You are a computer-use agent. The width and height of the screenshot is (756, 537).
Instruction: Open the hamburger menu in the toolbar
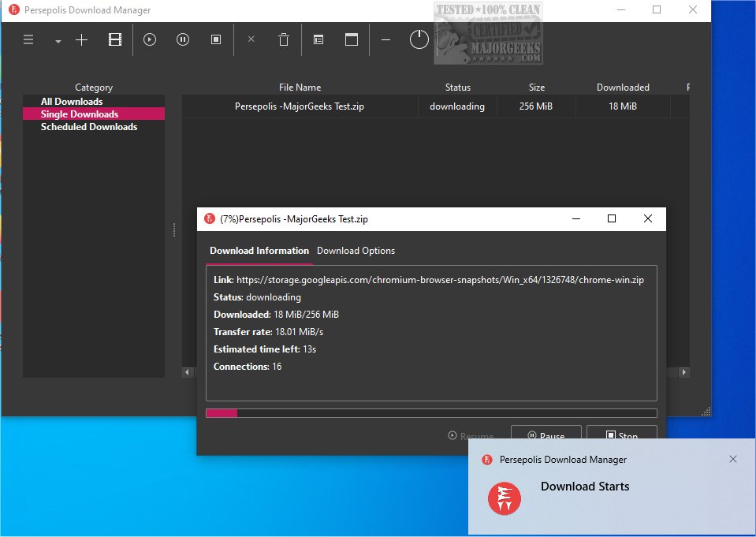point(28,39)
